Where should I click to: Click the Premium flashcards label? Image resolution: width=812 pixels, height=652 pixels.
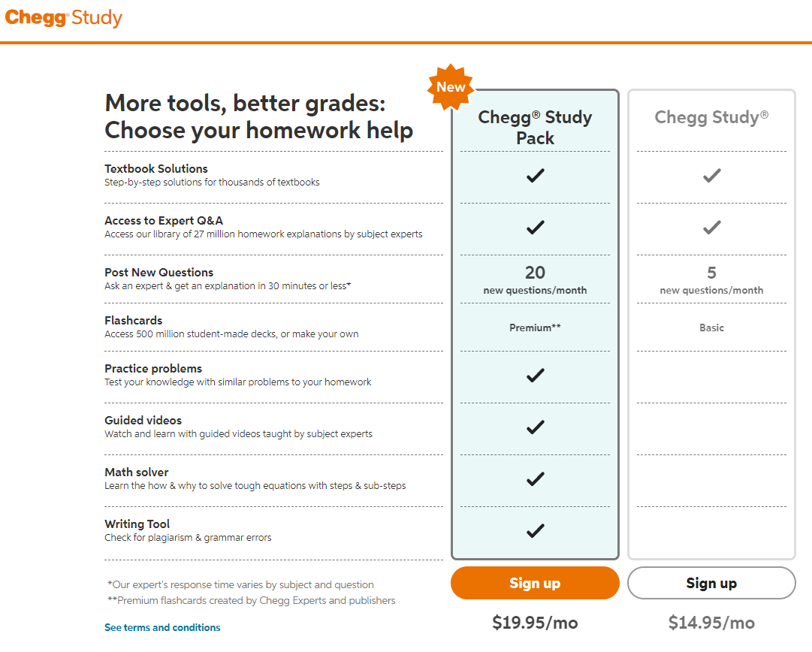coord(535,328)
